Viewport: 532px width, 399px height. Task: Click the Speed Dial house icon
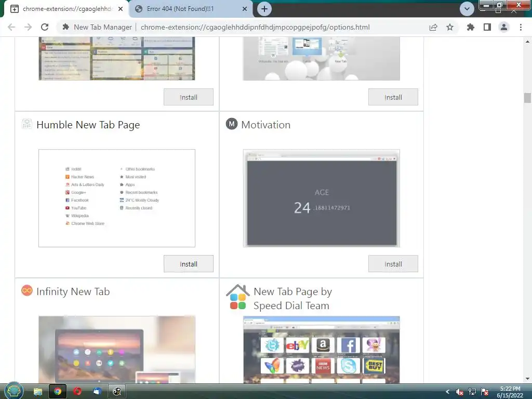(238, 297)
